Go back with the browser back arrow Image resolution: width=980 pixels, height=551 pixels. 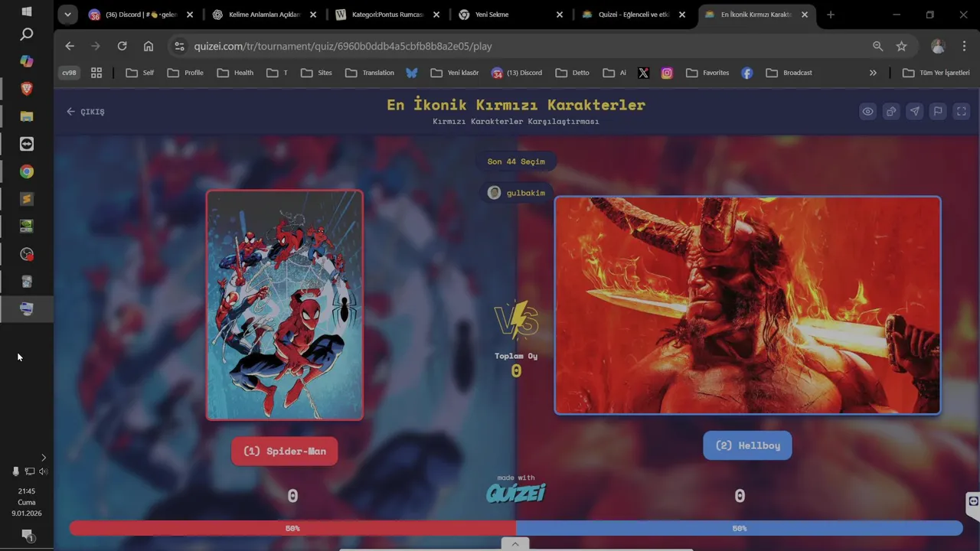click(70, 46)
